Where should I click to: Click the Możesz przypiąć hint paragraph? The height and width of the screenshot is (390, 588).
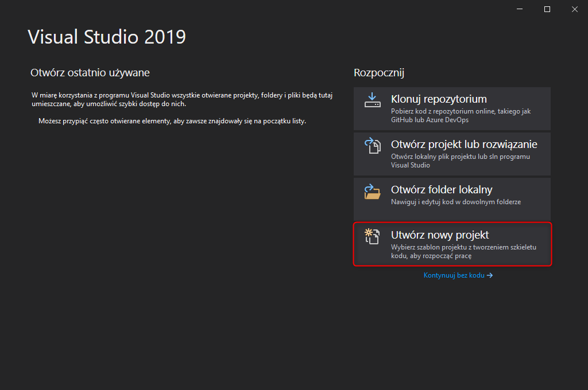click(172, 121)
